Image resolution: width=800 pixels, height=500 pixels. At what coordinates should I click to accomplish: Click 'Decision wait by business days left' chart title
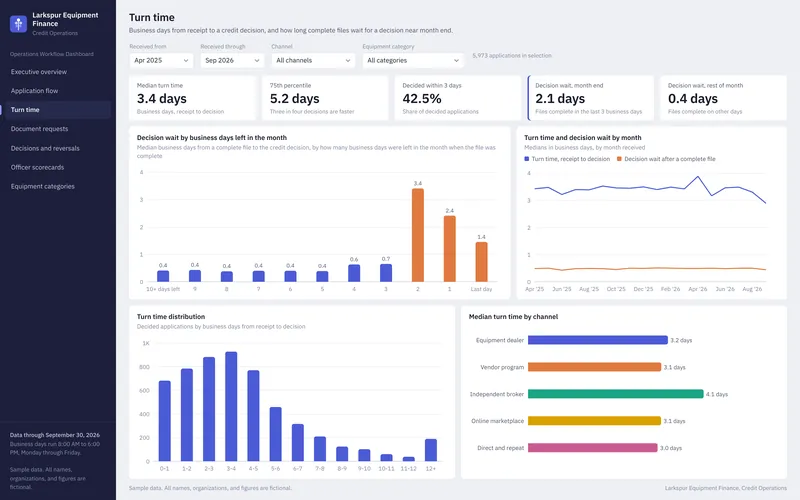[x=212, y=138]
